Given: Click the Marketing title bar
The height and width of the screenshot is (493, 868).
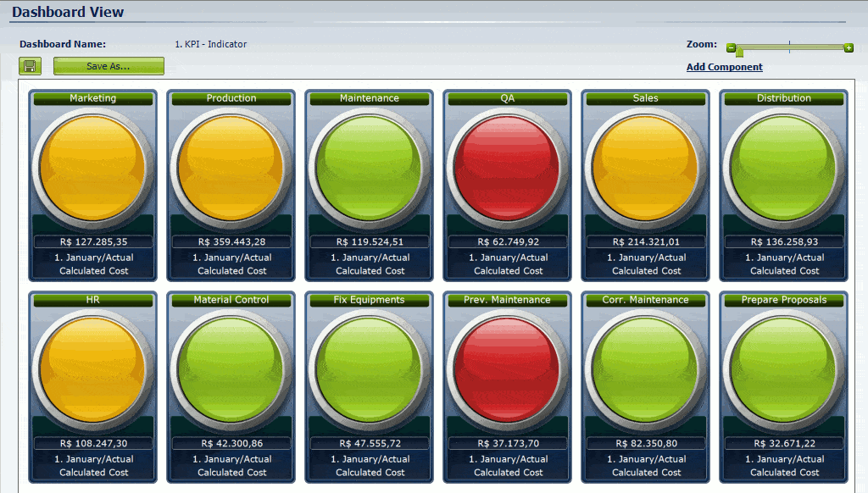Looking at the screenshot, I should (x=93, y=98).
